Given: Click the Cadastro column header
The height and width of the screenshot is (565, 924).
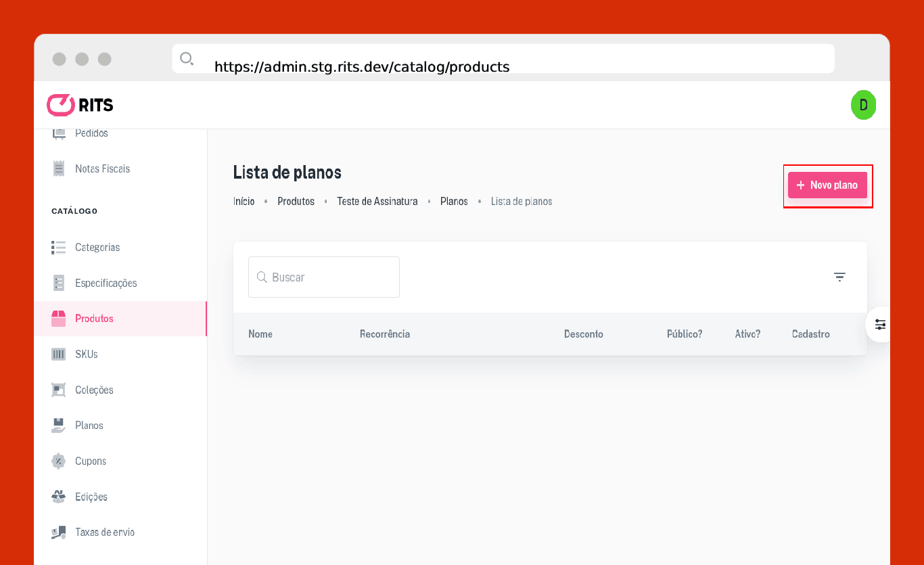Looking at the screenshot, I should pyautogui.click(x=811, y=334).
